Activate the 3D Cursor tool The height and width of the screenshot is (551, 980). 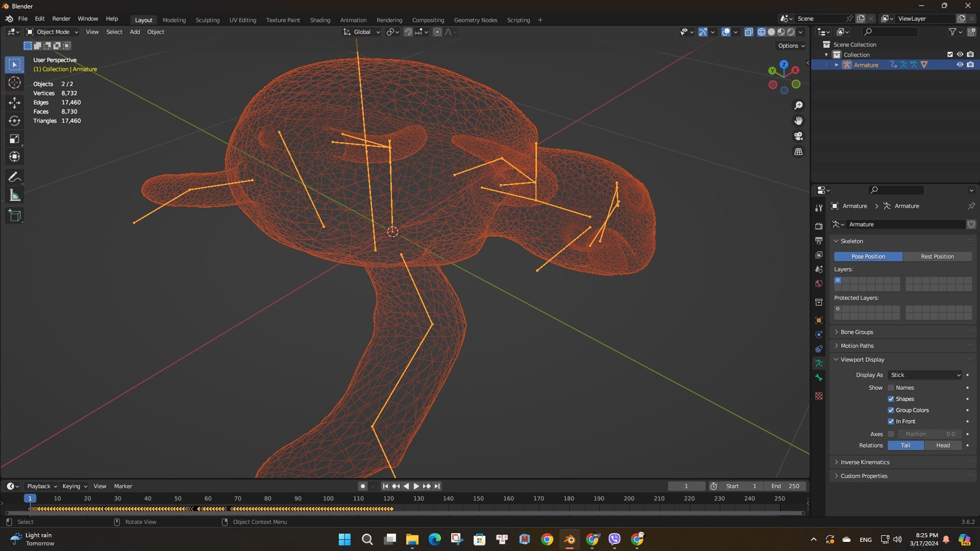[x=14, y=83]
